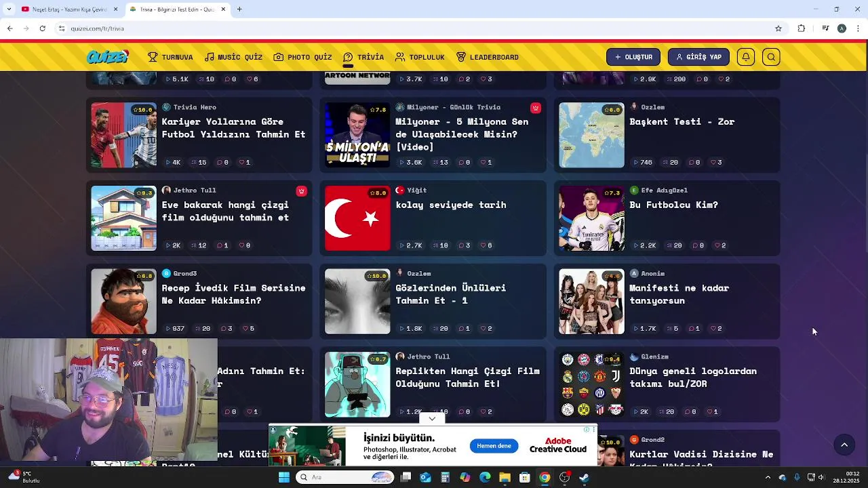Click the red badge icon on Milyoner card
868x488 pixels.
click(x=536, y=108)
